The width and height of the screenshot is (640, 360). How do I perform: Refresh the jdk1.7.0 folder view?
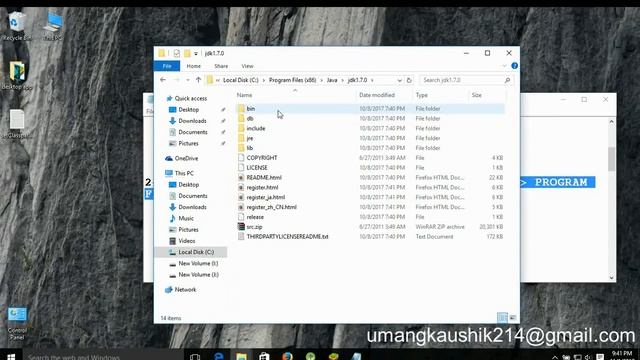[x=409, y=80]
